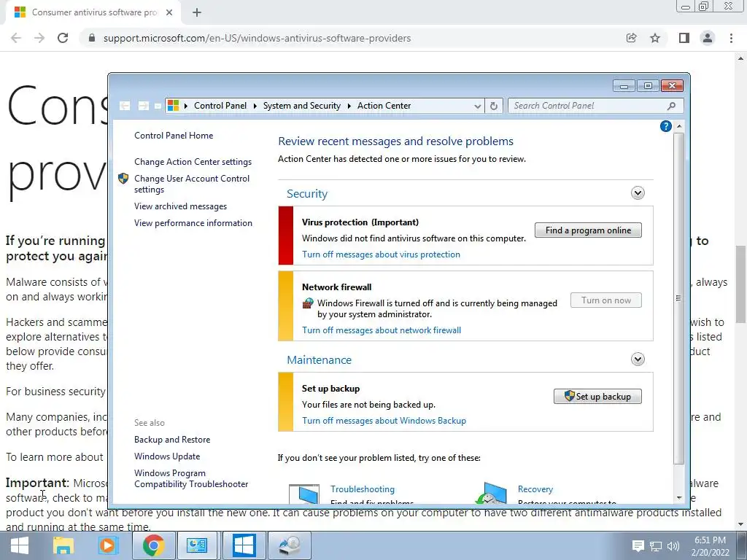Image resolution: width=747 pixels, height=560 pixels.
Task: Click the lock icon beside the URL
Action: [x=92, y=38]
